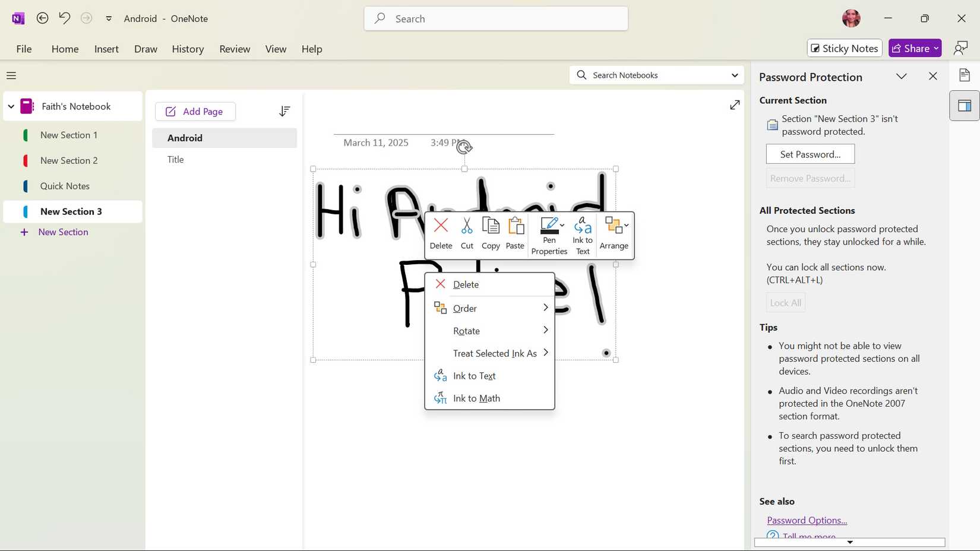This screenshot has width=980, height=551.
Task: Expand the page to full view
Action: [x=735, y=104]
